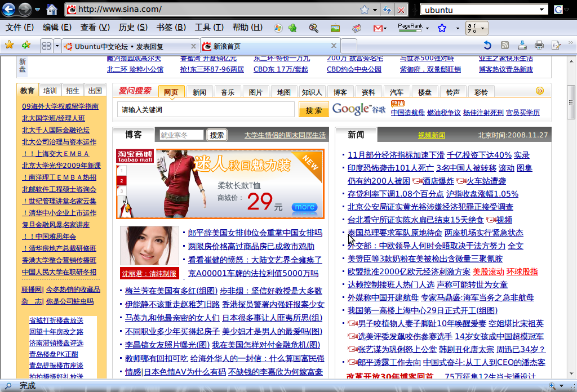The height and width of the screenshot is (392, 577).
Task: Click the blog search 搜索 button
Action: pyautogui.click(x=217, y=135)
